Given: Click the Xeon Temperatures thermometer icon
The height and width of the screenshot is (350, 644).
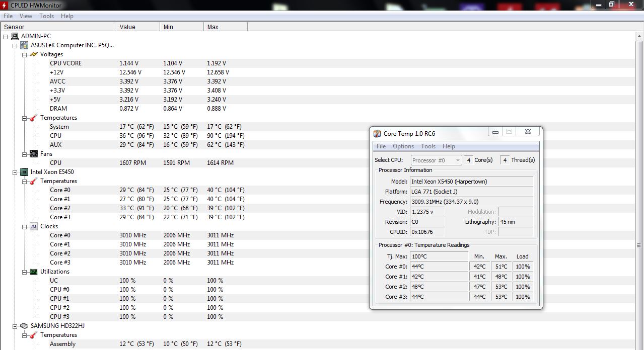Looking at the screenshot, I should (34, 181).
